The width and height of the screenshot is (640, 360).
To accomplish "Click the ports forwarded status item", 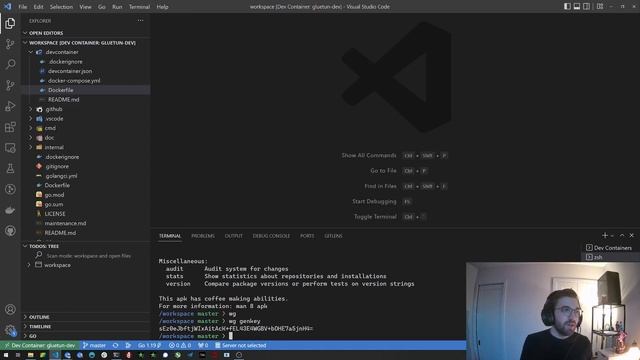I will click(x=203, y=345).
